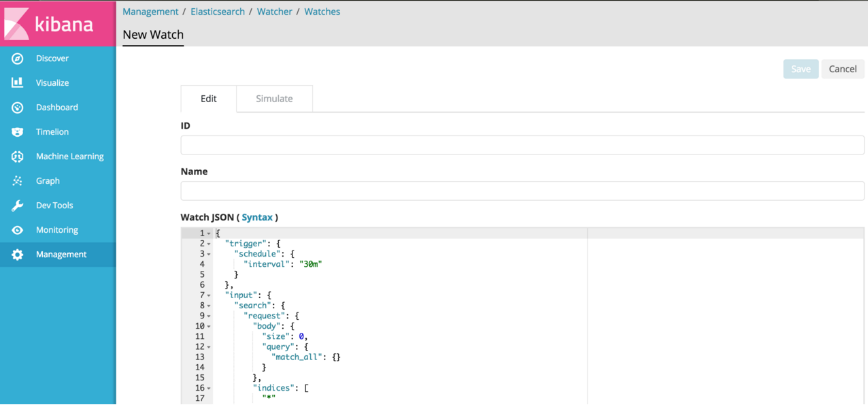Click the Visualize bar chart icon
Screen dimensions: 868x407
pos(18,83)
